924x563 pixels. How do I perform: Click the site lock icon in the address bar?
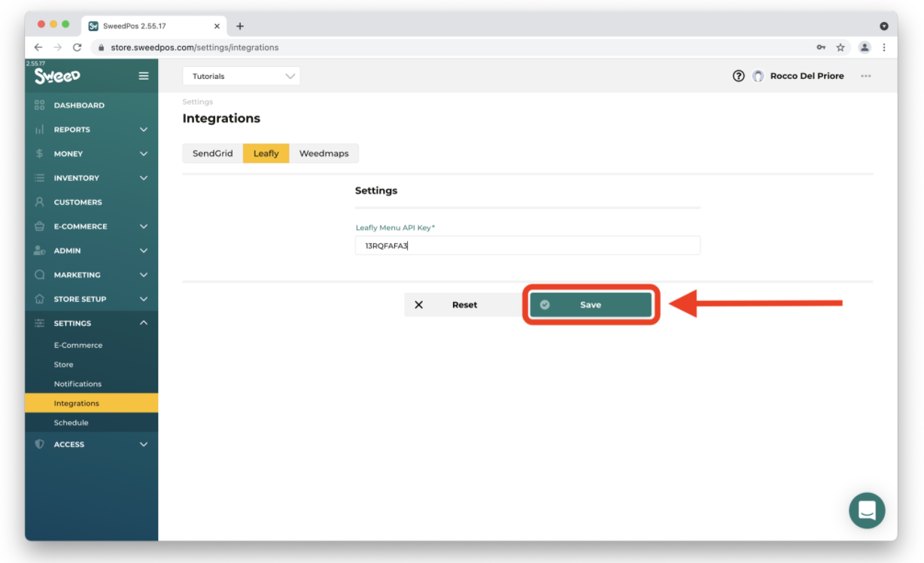(102, 47)
